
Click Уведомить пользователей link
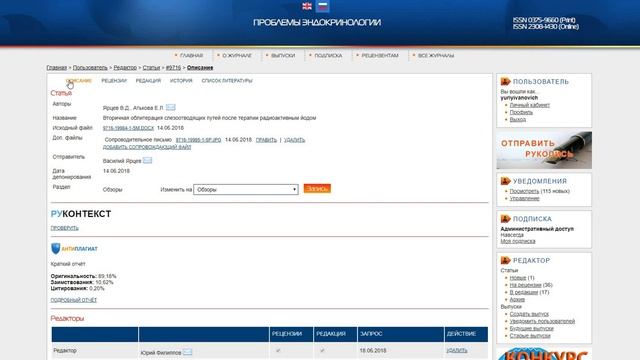(542, 321)
